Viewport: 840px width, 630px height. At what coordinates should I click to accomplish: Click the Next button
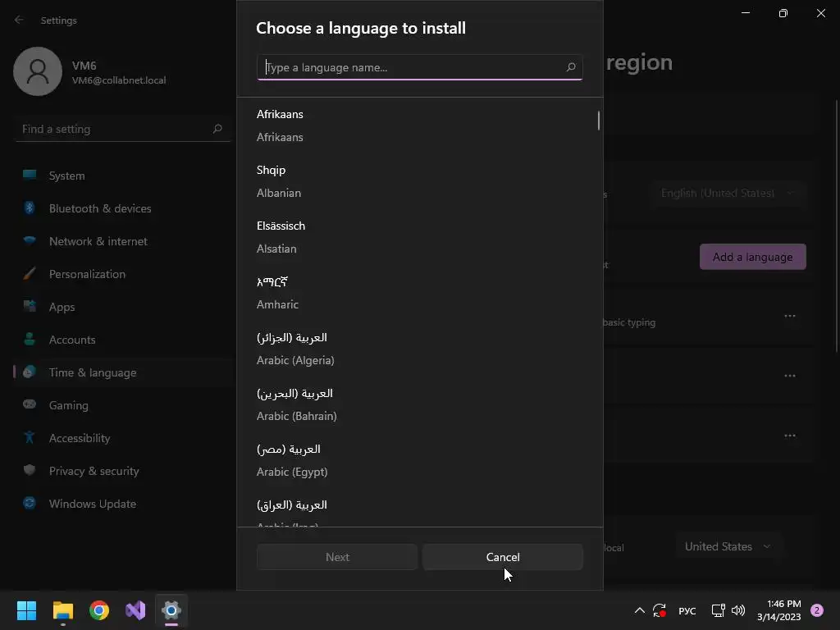pos(337,557)
